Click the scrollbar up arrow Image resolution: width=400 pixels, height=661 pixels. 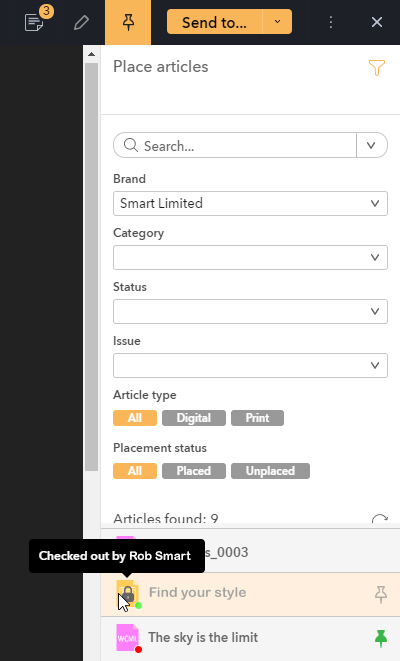click(x=91, y=54)
